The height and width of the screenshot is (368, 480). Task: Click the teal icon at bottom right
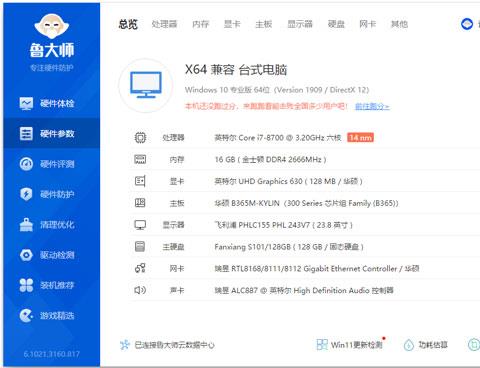coord(474,345)
